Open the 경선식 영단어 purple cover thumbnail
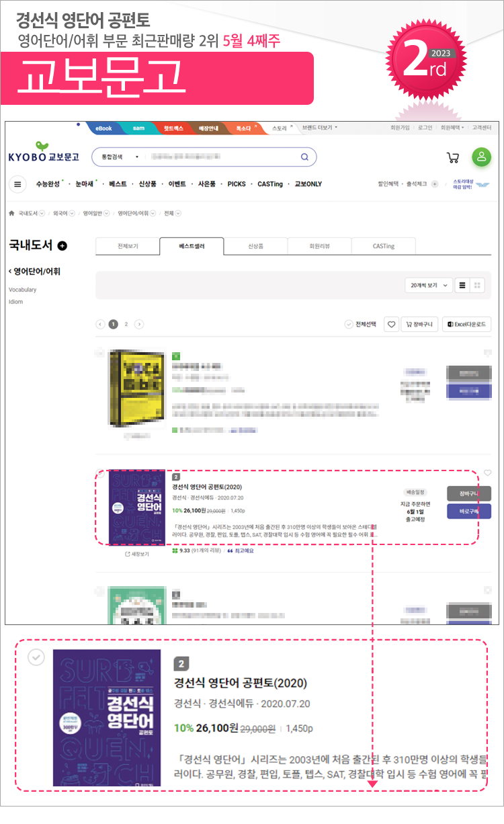 (x=137, y=507)
